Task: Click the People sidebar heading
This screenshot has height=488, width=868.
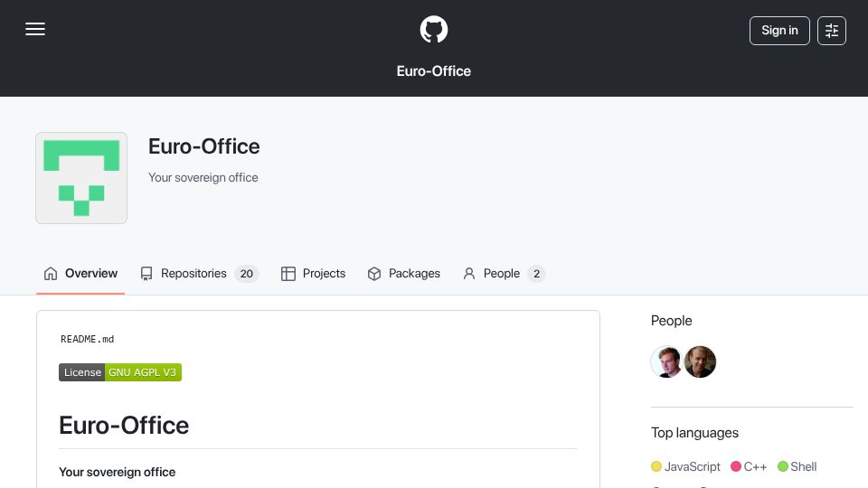Action: point(672,321)
